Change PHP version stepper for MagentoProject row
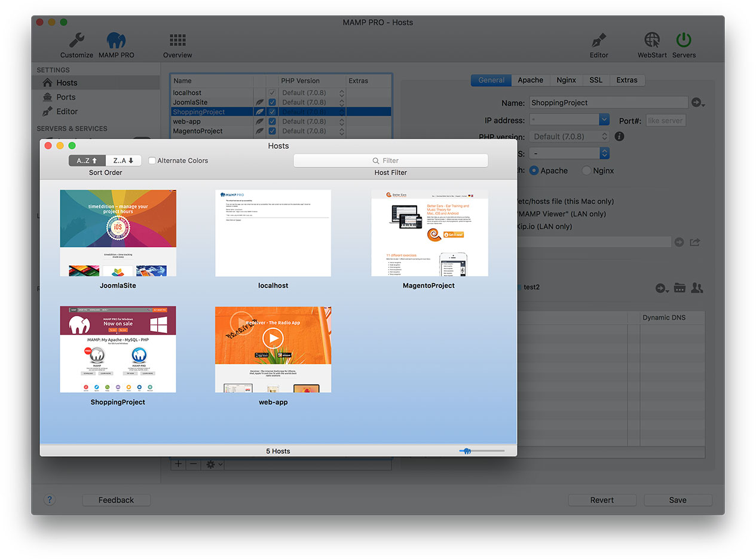The height and width of the screenshot is (559, 756). coord(342,131)
